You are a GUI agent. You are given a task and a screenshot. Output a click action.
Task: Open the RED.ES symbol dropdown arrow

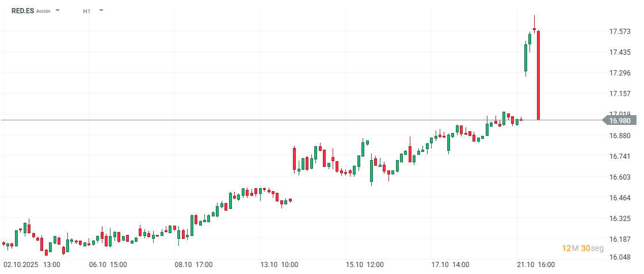click(x=58, y=10)
